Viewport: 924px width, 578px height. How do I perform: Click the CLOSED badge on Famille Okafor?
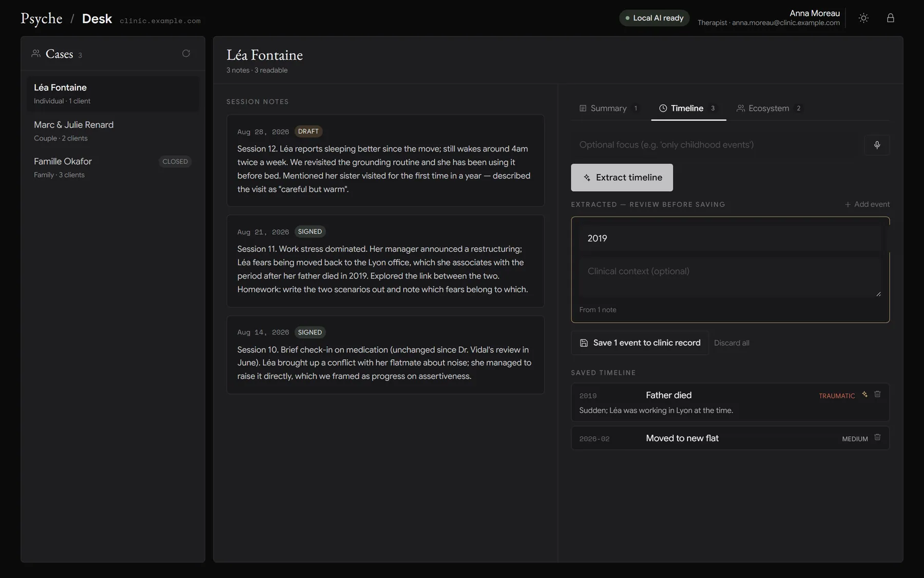pos(175,161)
